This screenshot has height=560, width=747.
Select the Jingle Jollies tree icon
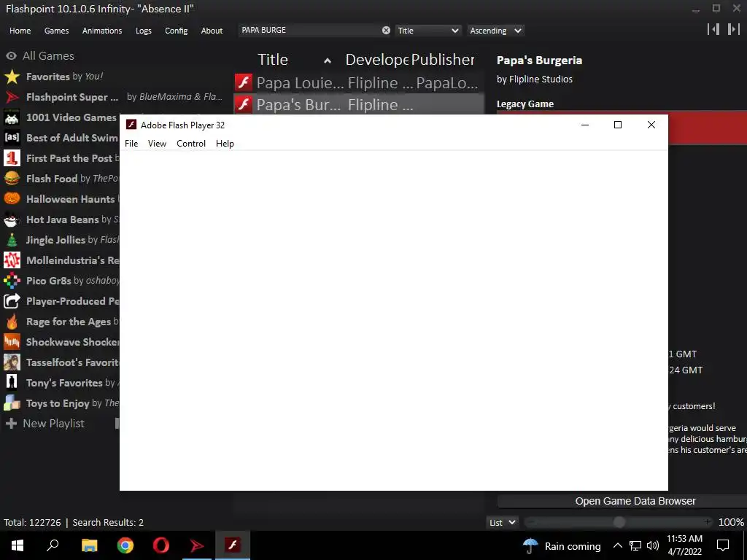coord(12,240)
